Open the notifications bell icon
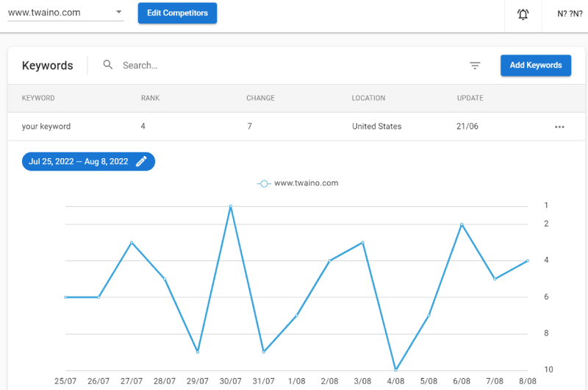 click(x=523, y=14)
